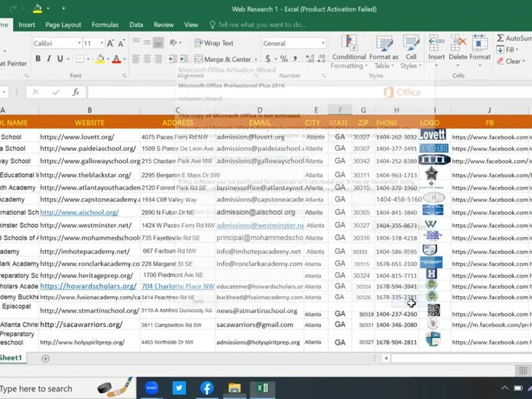Open the Formulas ribbon tab
Image resolution: width=532 pixels, height=399 pixels.
pos(105,25)
